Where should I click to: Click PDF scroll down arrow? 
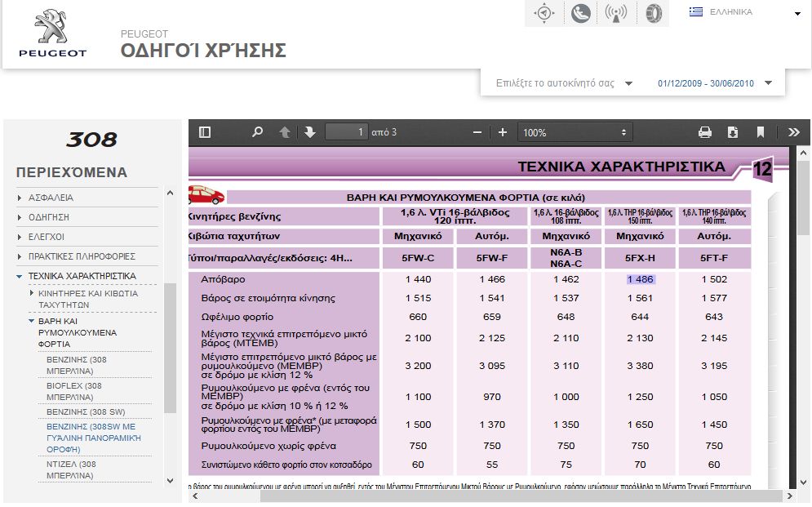tap(803, 483)
